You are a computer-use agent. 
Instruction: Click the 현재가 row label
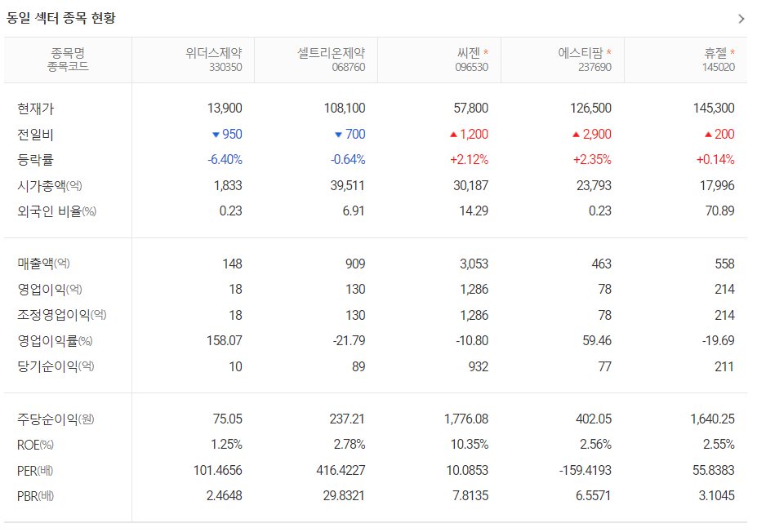[36, 109]
